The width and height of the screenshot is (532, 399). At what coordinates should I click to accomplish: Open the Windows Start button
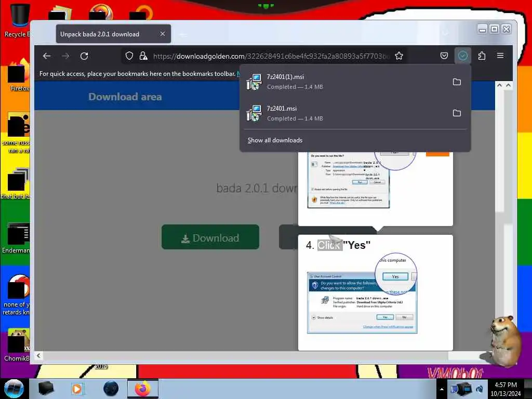[x=14, y=389]
